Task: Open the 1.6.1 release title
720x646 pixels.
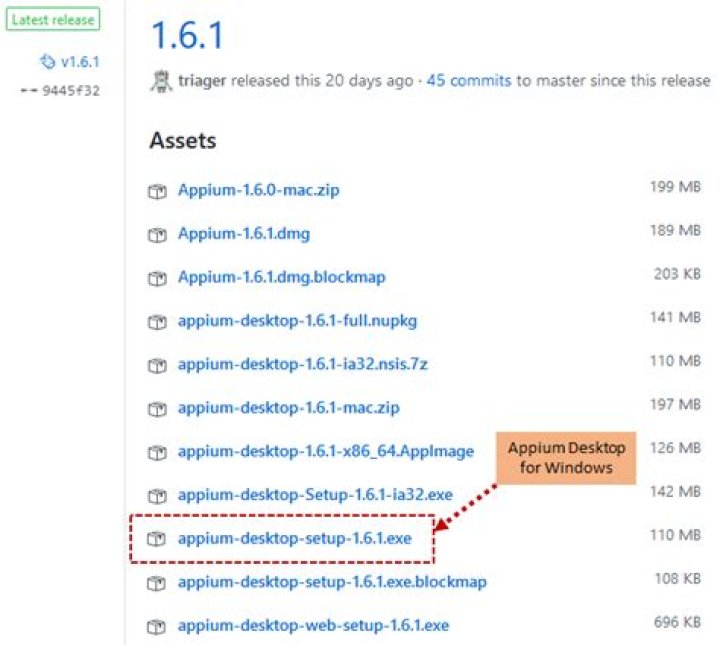Action: point(187,35)
